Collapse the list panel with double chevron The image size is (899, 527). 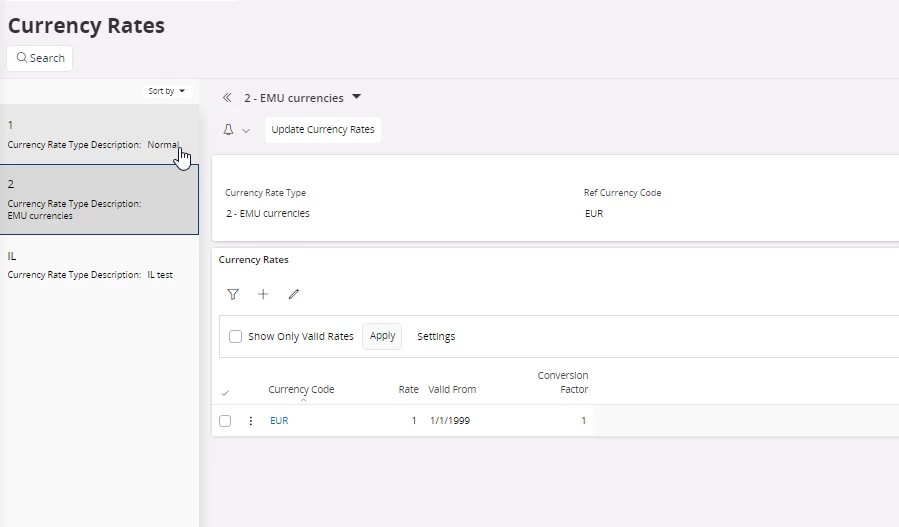click(x=227, y=98)
